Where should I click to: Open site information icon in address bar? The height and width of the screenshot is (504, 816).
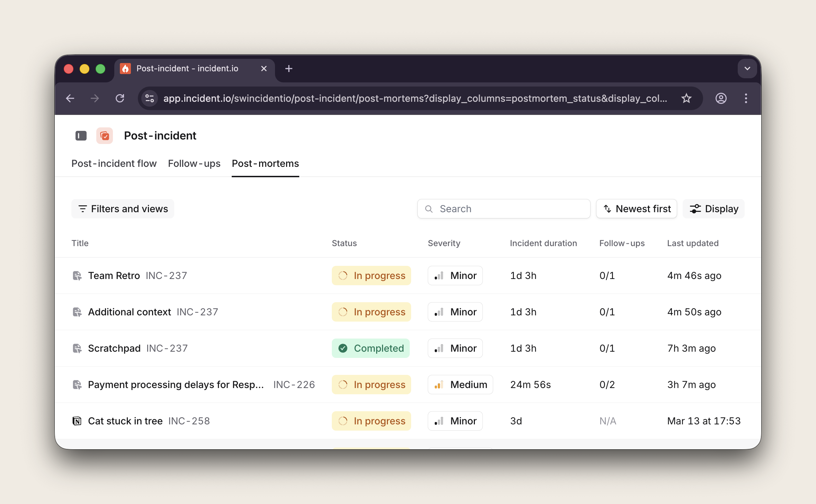(x=150, y=98)
